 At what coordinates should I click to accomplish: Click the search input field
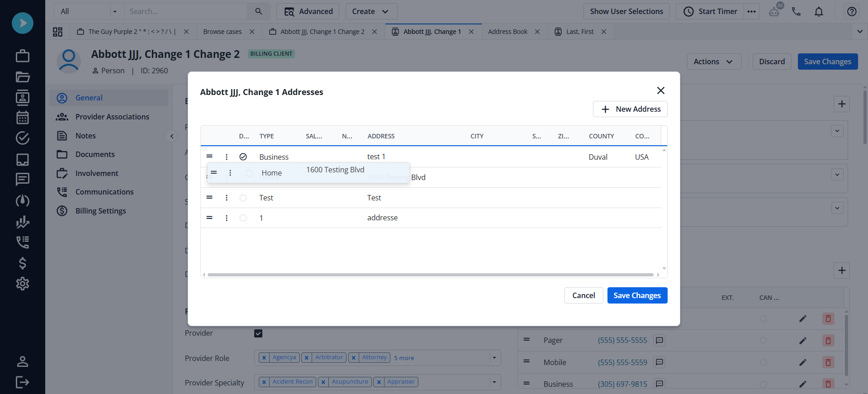(x=185, y=12)
